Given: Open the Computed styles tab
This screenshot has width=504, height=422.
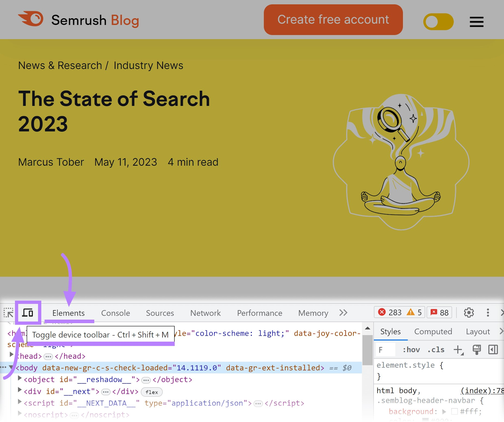Looking at the screenshot, I should pos(433,332).
